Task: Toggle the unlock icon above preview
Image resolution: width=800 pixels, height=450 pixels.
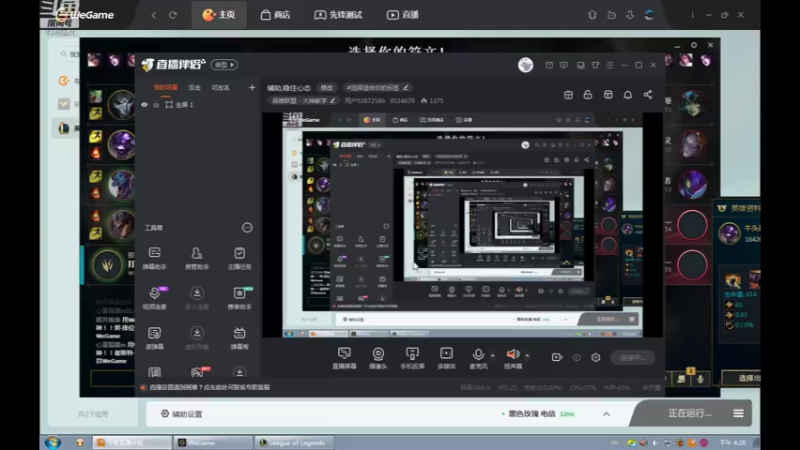Action: click(x=588, y=95)
